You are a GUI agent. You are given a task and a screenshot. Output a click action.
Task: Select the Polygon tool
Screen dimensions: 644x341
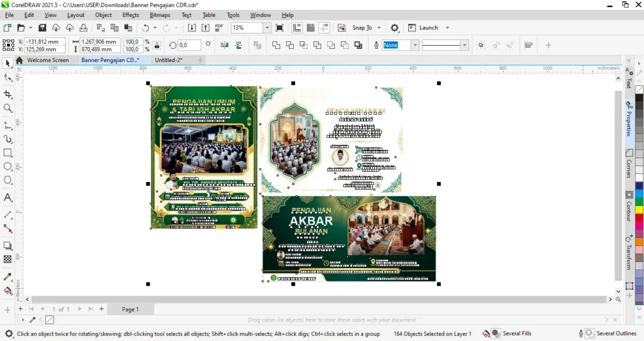tap(8, 180)
